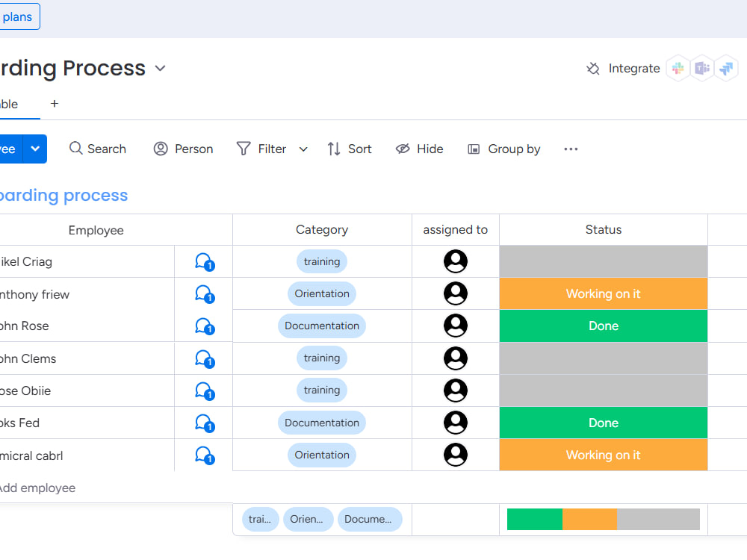Click the Search magnifier icon

pyautogui.click(x=75, y=148)
